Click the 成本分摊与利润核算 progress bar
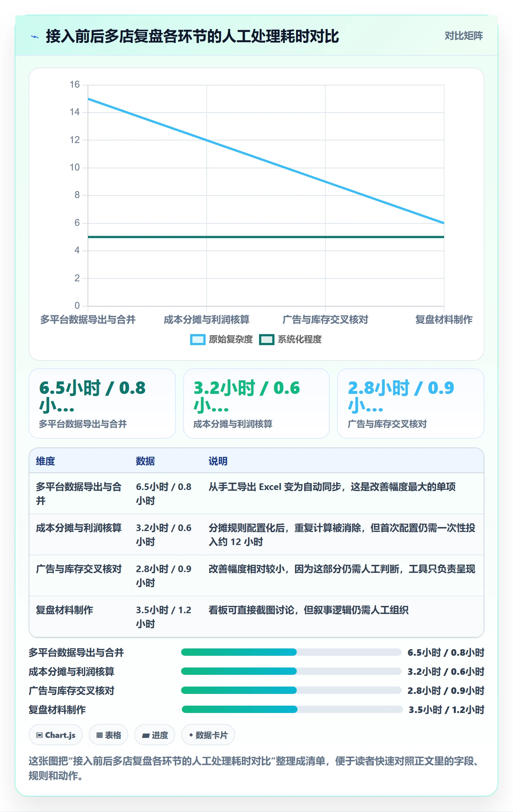Screen dimensions: 513x812 click(x=291, y=671)
